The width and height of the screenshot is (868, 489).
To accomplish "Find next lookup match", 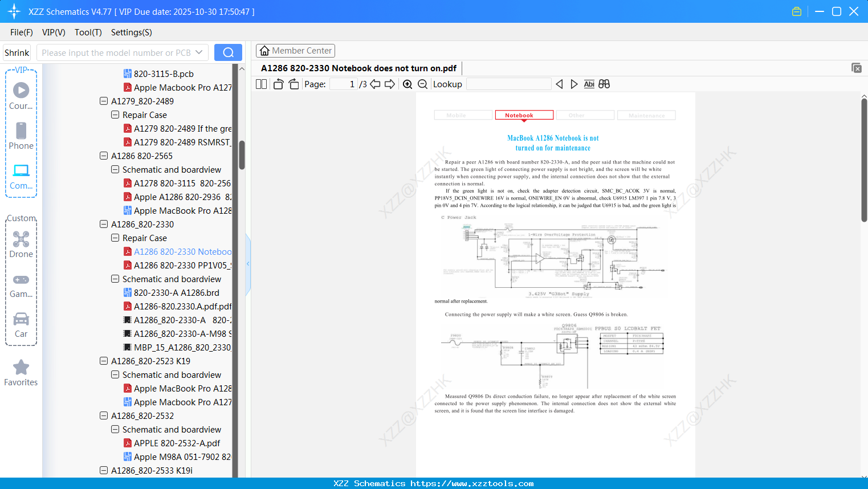I will tap(574, 84).
